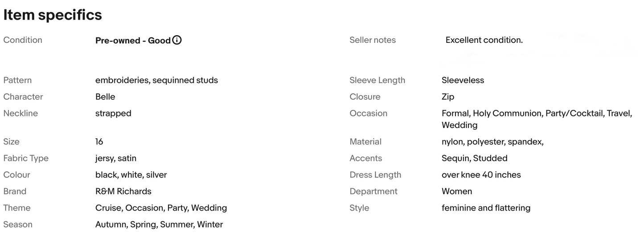The width and height of the screenshot is (644, 248).
Task: Click the 'Cruise, Occasion, Party, Wedding' theme value
Action: pos(161,208)
